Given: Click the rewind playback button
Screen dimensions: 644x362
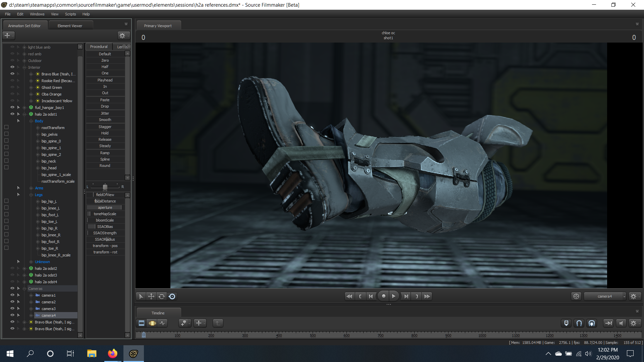Looking at the screenshot, I should [x=349, y=296].
